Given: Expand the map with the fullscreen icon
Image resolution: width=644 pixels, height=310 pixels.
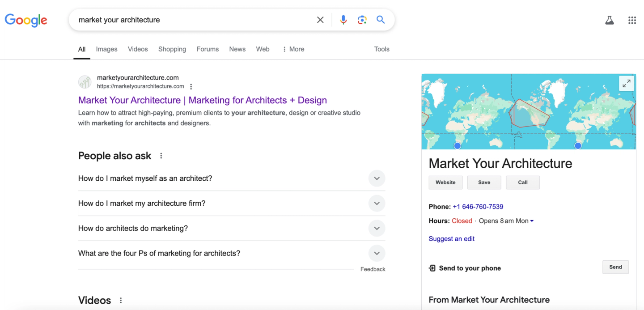Looking at the screenshot, I should point(627,83).
